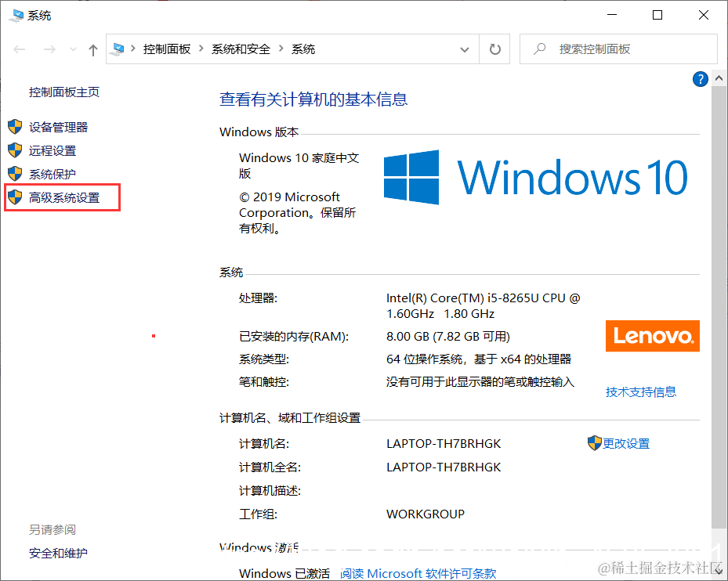Minimize the 系统 window
Viewport: 728px width, 581px height.
tap(612, 16)
